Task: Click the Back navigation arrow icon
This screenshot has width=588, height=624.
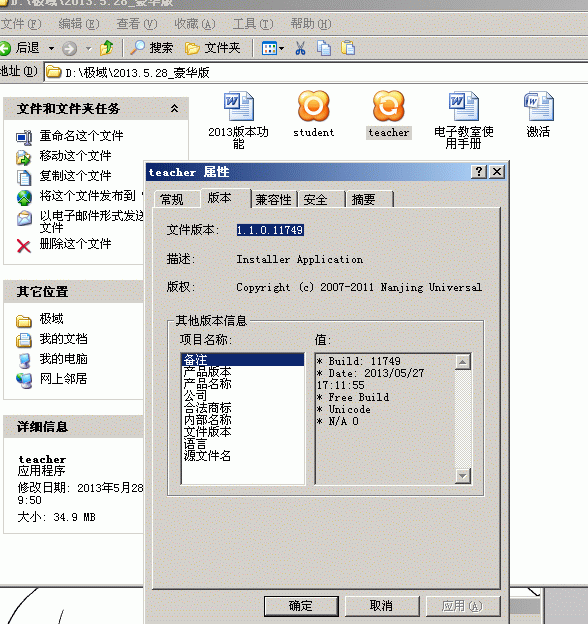Action: point(5,49)
